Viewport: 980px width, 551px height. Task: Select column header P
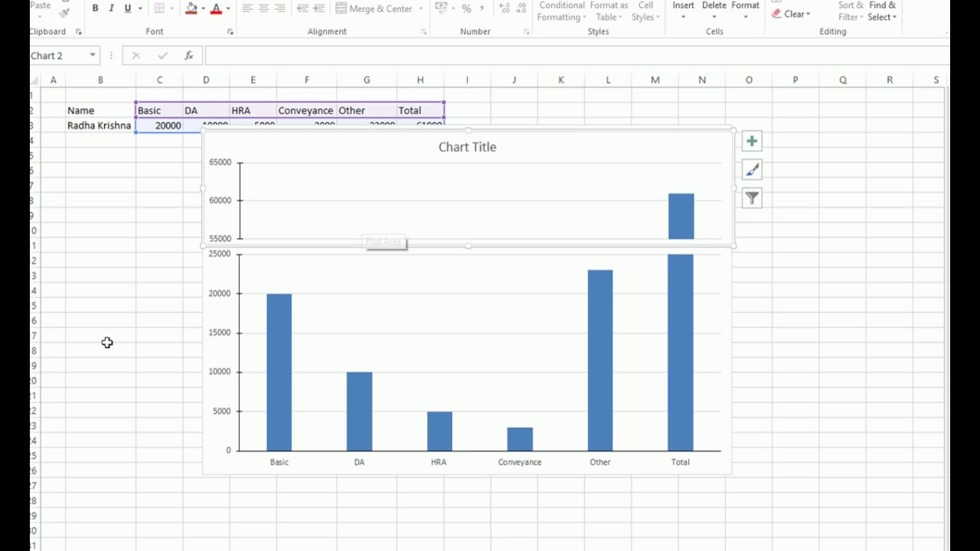(795, 80)
